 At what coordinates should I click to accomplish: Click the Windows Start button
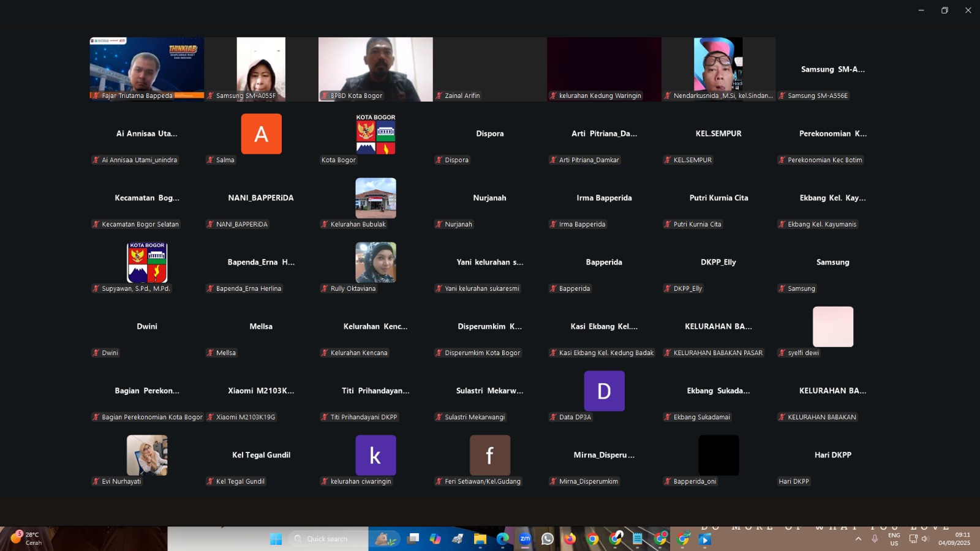276,539
